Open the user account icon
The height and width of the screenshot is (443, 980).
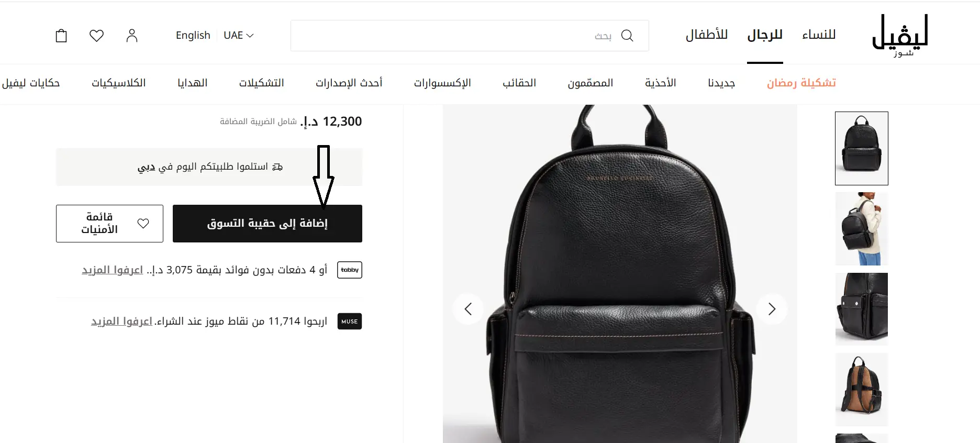[132, 36]
